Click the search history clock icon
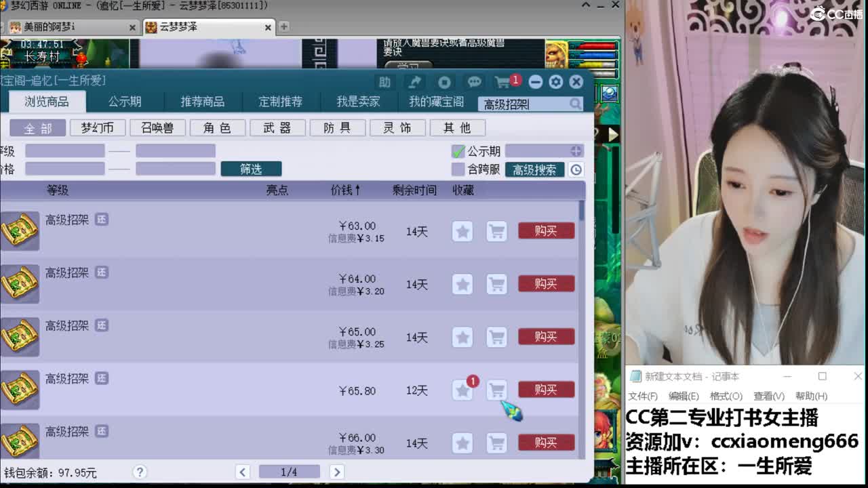Screen dimensions: 868x488 pos(576,169)
